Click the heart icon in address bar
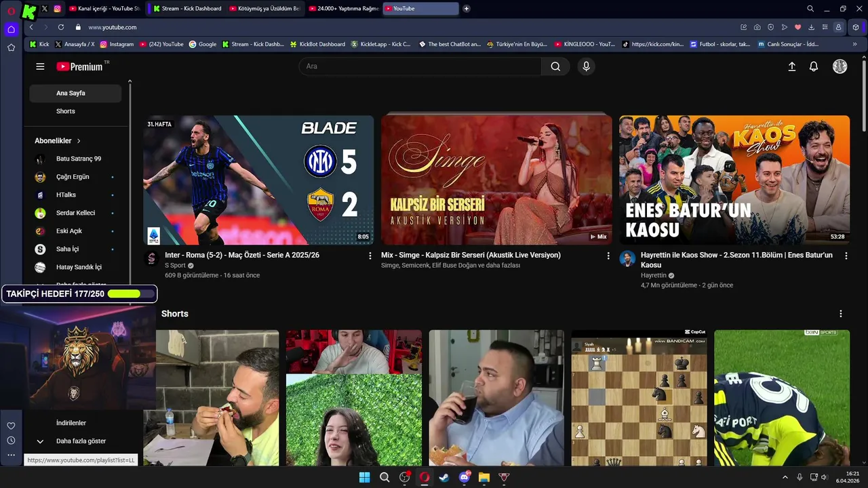This screenshot has width=868, height=488. click(797, 27)
